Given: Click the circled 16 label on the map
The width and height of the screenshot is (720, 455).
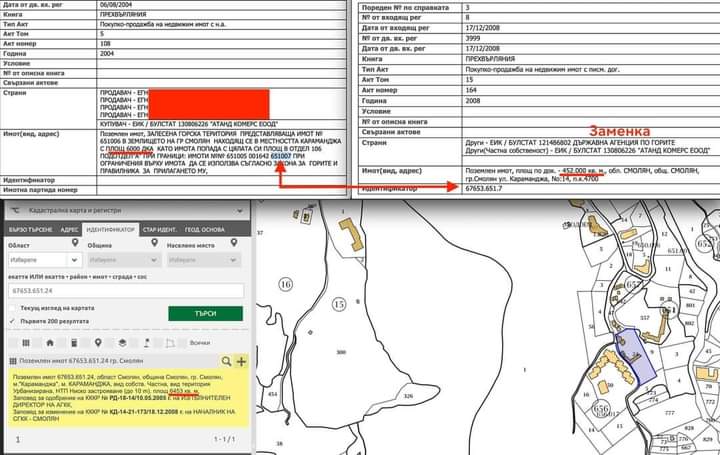Looking at the screenshot, I should click(x=286, y=284).
